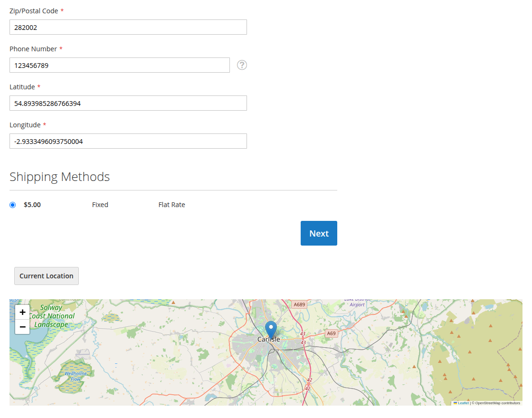Click the Current Location button

(x=47, y=276)
